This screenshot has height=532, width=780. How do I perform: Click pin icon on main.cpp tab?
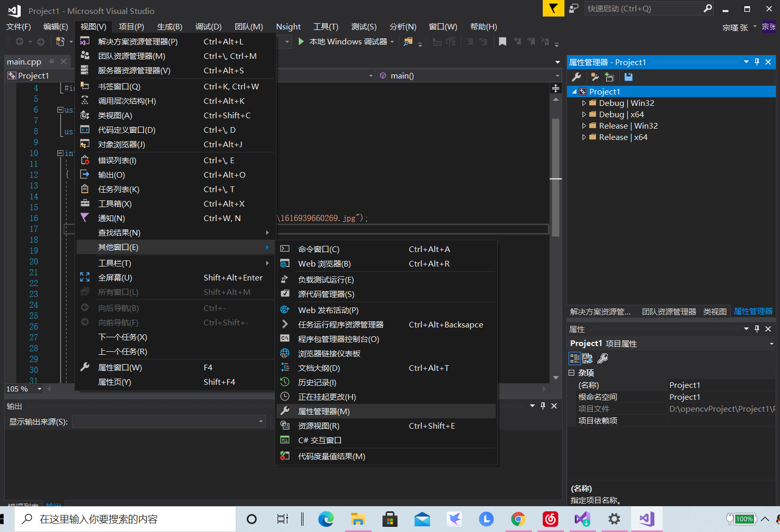click(x=51, y=61)
